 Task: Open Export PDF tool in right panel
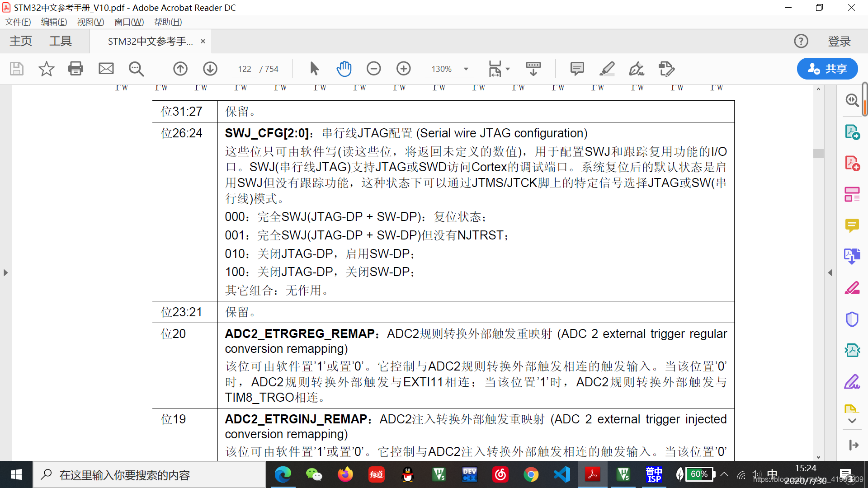tap(852, 132)
